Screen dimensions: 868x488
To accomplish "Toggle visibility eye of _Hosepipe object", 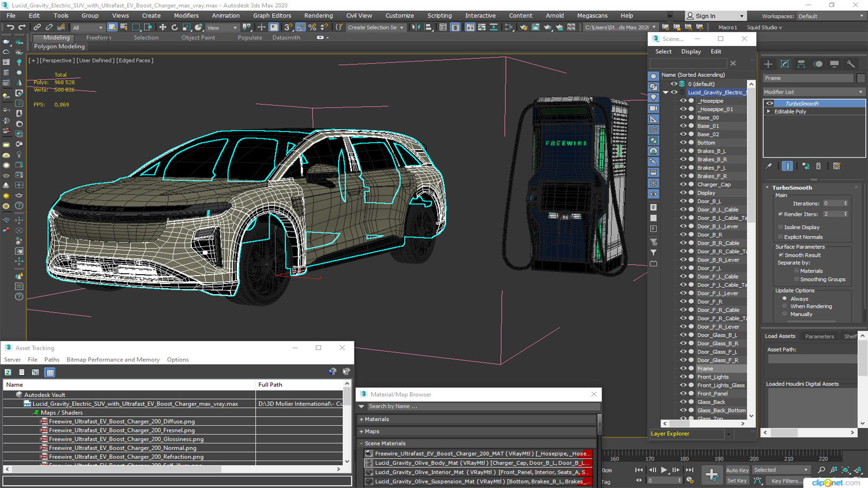I will point(683,101).
